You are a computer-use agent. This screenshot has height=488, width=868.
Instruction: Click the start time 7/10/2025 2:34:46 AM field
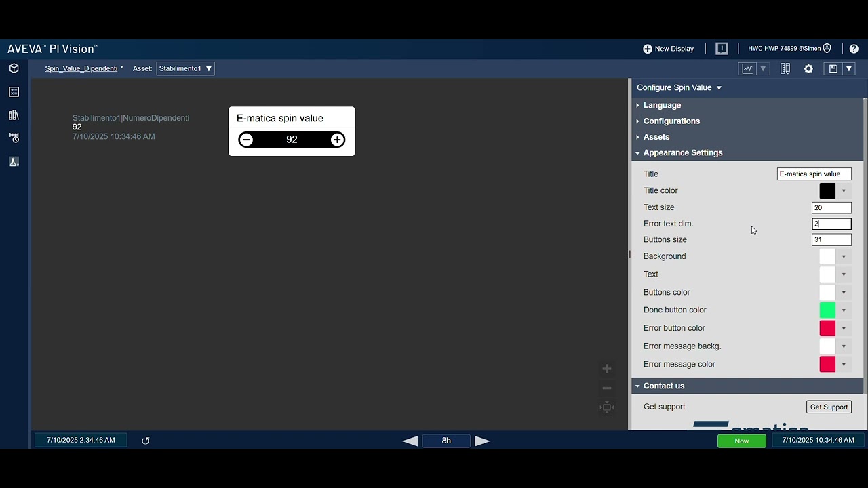click(81, 441)
